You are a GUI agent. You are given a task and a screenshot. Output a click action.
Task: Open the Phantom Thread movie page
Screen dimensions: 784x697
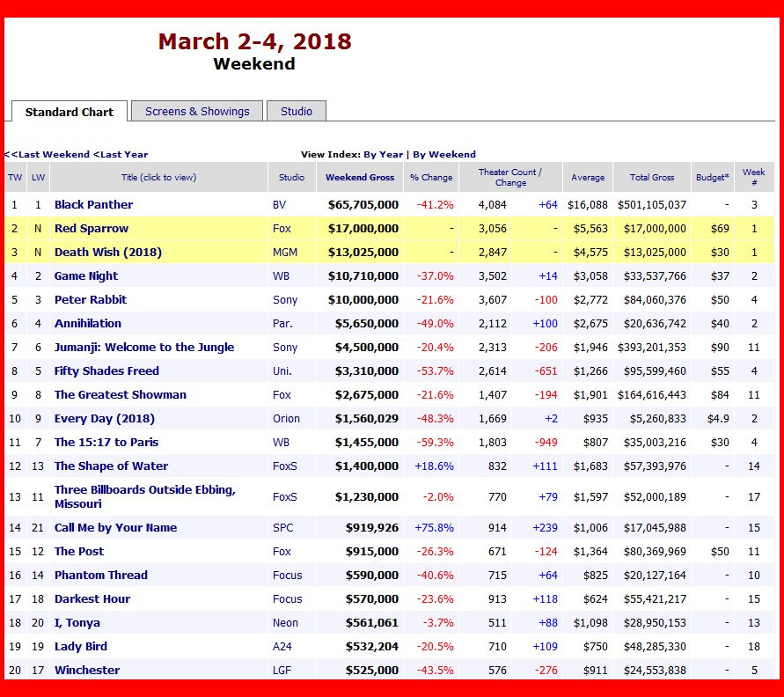pos(101,575)
